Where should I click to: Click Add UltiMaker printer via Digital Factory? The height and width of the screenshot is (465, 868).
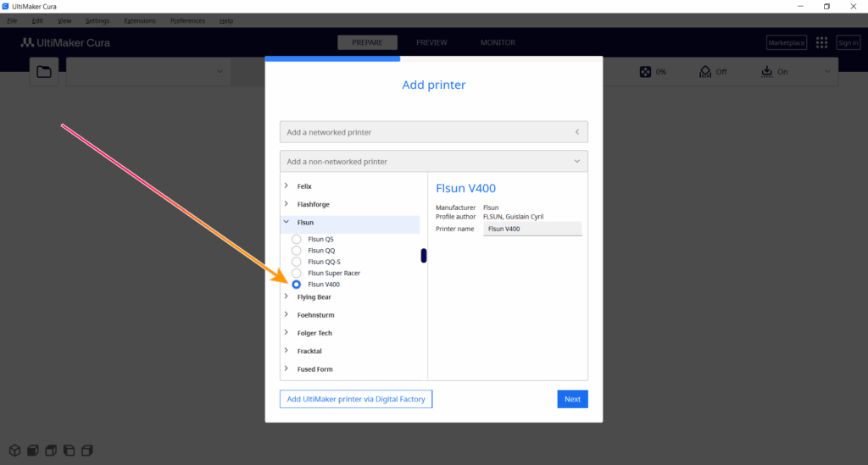click(x=356, y=399)
